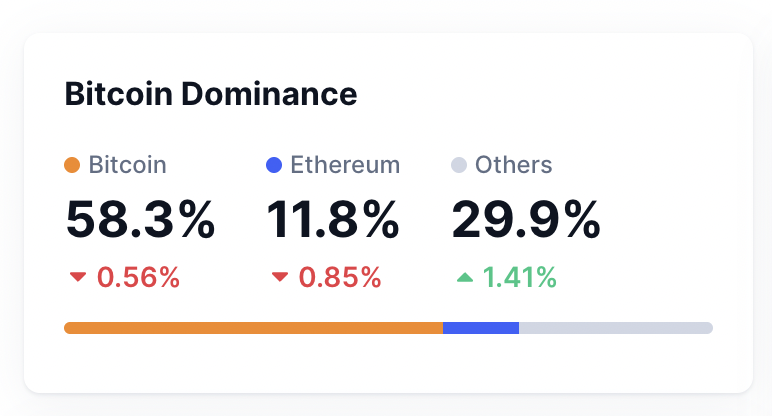Click Ethereum's red down-arrow indicator
This screenshot has height=416, width=772.
[280, 277]
